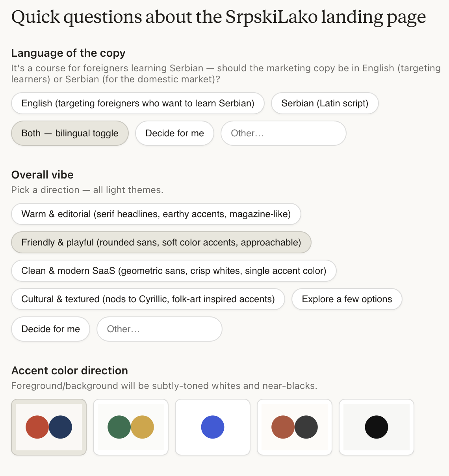Pick Decide for me under Language of the copy
The width and height of the screenshot is (449, 476).
tap(174, 133)
